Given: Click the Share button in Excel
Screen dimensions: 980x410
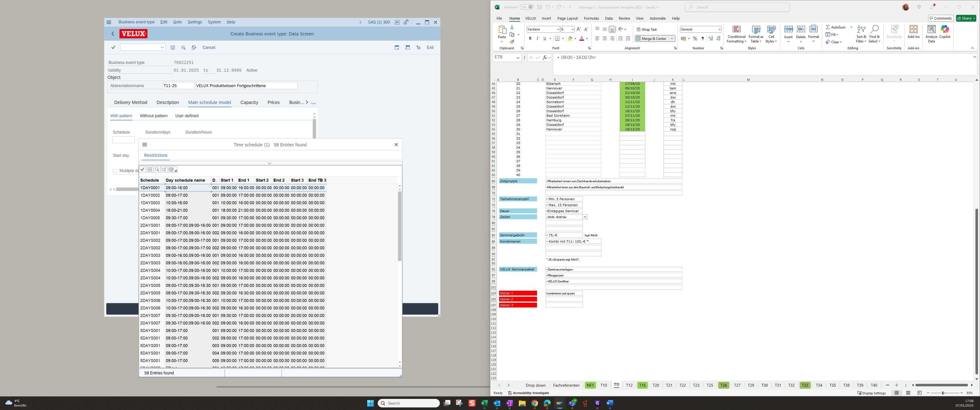Looking at the screenshot, I should [x=966, y=18].
